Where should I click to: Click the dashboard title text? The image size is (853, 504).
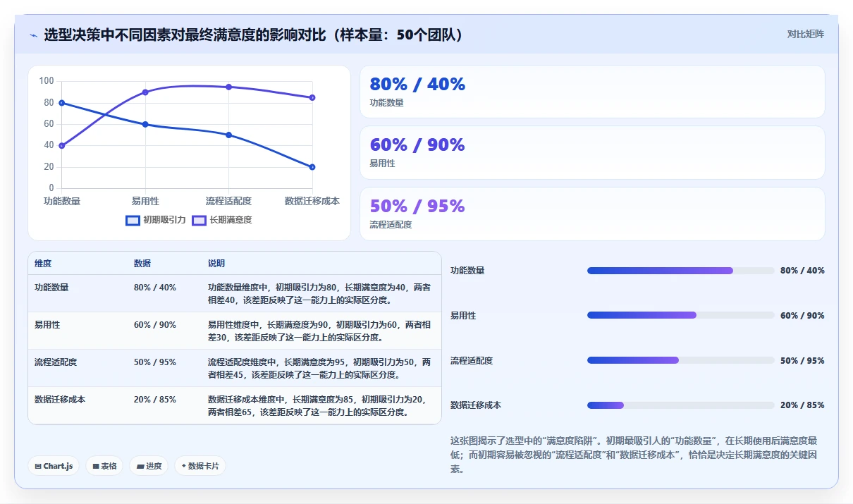coord(254,35)
